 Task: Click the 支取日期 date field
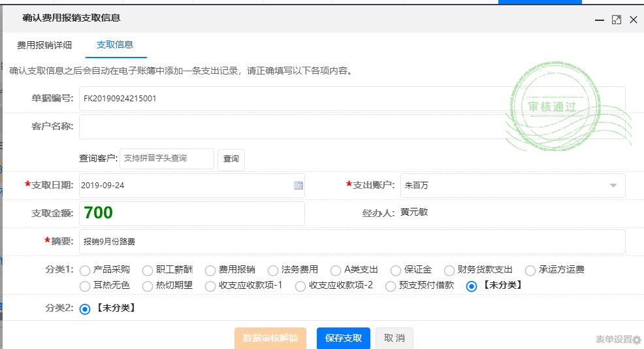192,186
